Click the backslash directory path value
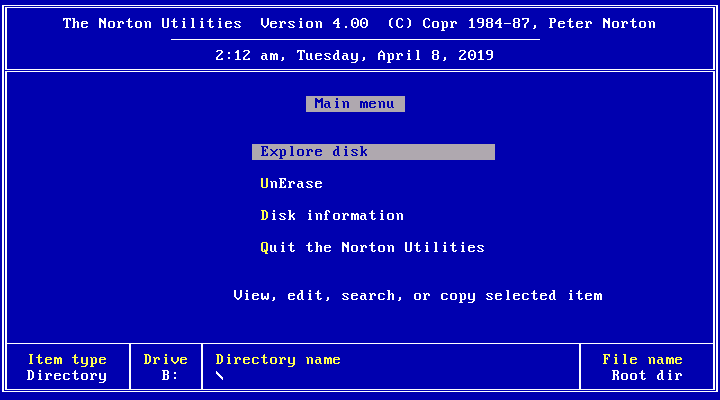720x400 pixels. (219, 376)
